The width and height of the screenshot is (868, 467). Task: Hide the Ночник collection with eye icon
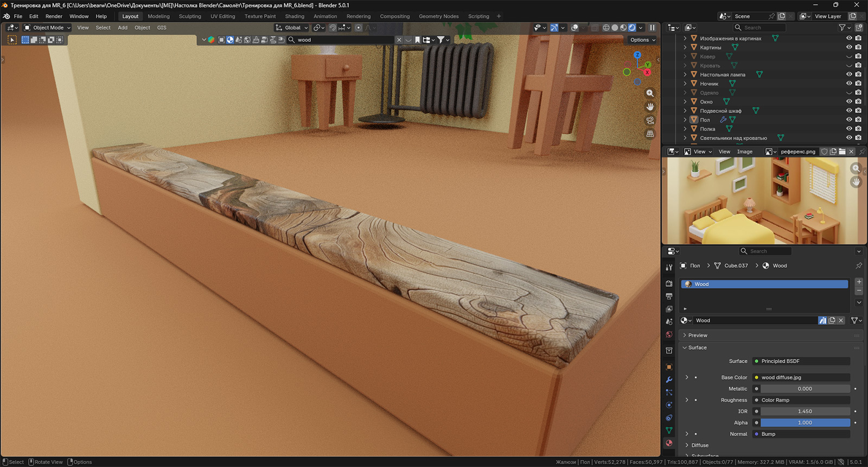pyautogui.click(x=849, y=84)
